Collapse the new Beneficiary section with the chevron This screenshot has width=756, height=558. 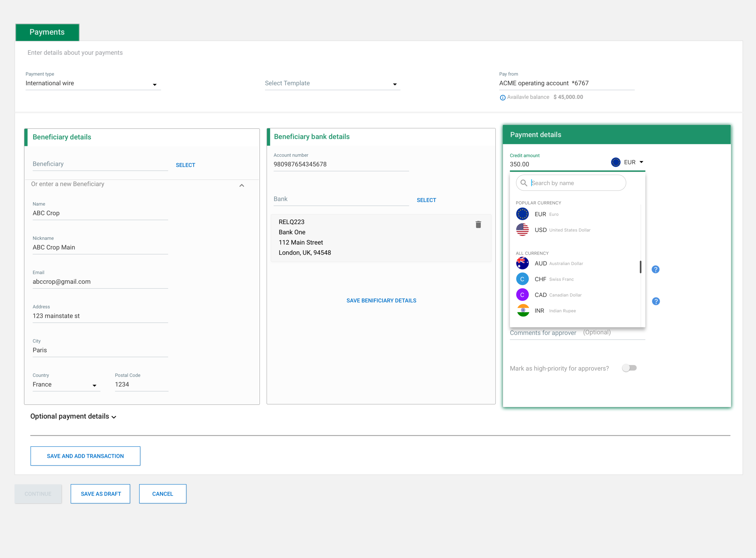(x=242, y=185)
